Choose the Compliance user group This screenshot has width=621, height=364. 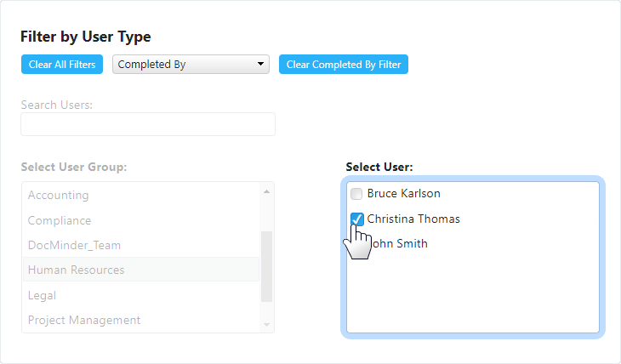pos(60,220)
